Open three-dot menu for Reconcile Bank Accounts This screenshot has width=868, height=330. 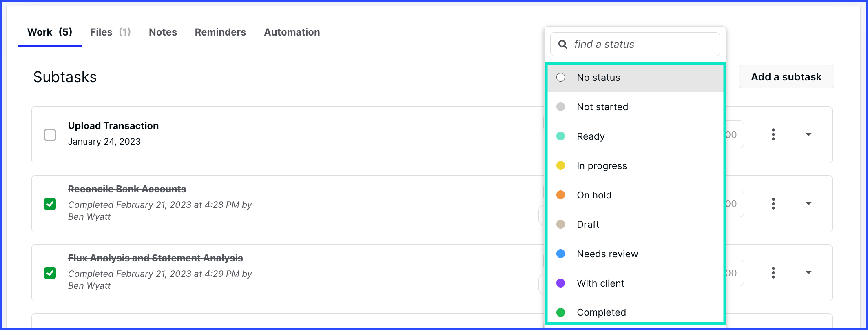pos(773,203)
